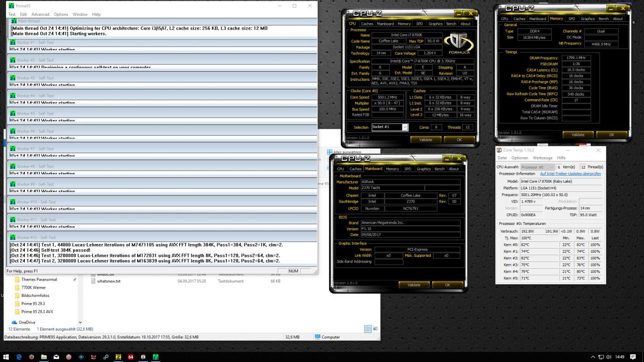The height and width of the screenshot is (362, 644).
Task: Click the Worker #12 Self-Test window icon
Action: 13,237
